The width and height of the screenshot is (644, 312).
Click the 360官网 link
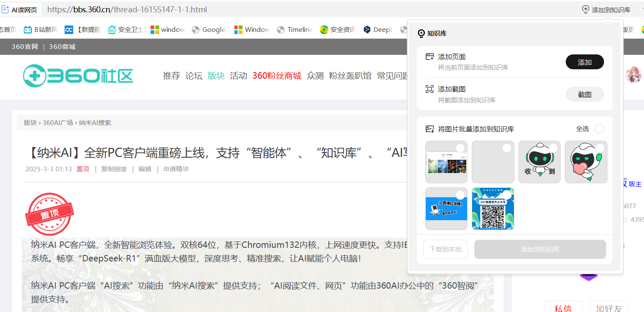25,46
